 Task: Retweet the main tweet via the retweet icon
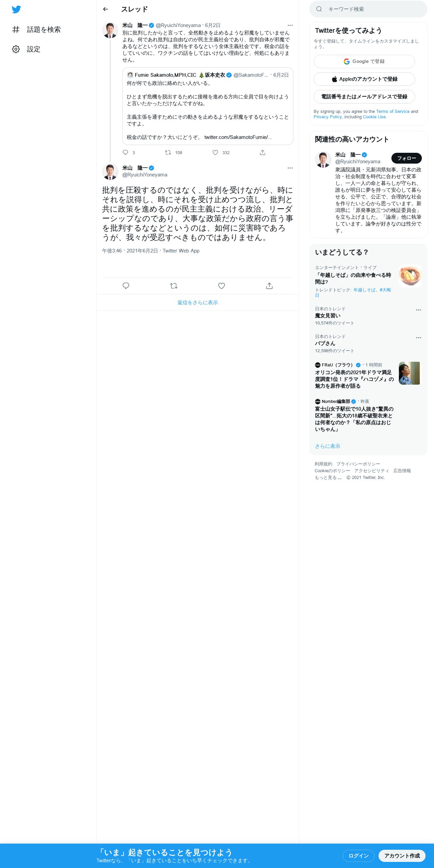point(174,286)
